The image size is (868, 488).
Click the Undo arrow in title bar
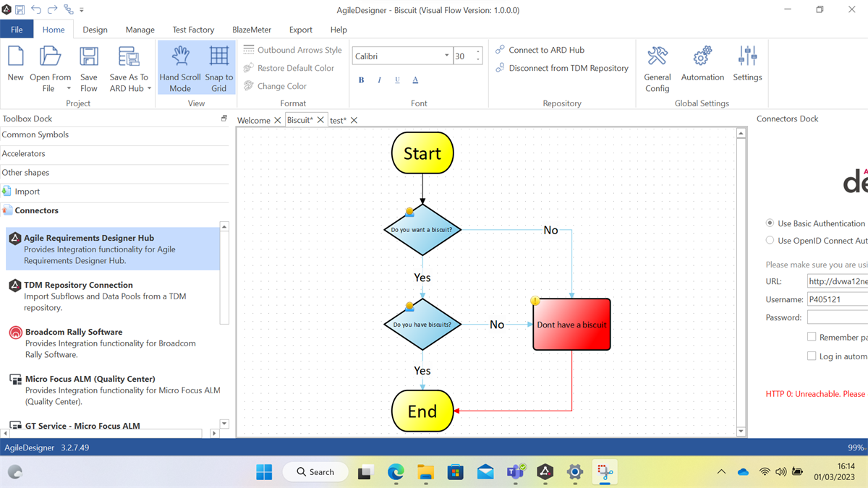[36, 9]
